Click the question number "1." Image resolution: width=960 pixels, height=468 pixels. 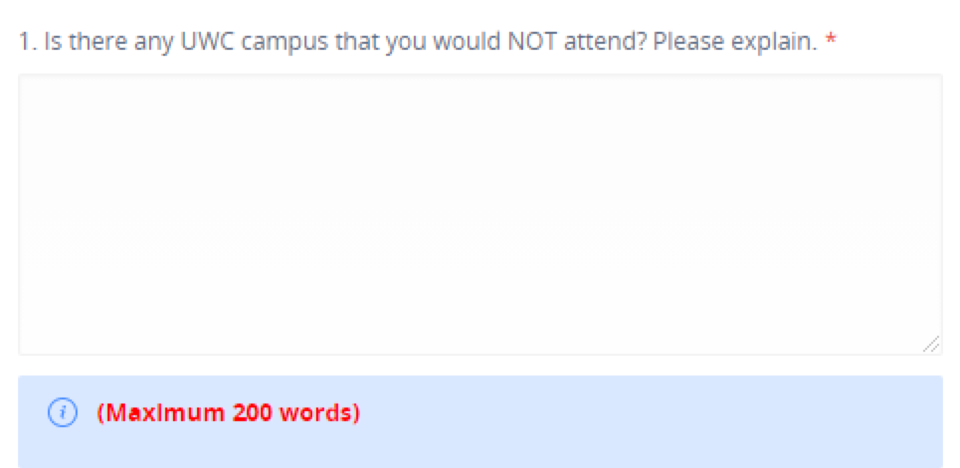[28, 42]
